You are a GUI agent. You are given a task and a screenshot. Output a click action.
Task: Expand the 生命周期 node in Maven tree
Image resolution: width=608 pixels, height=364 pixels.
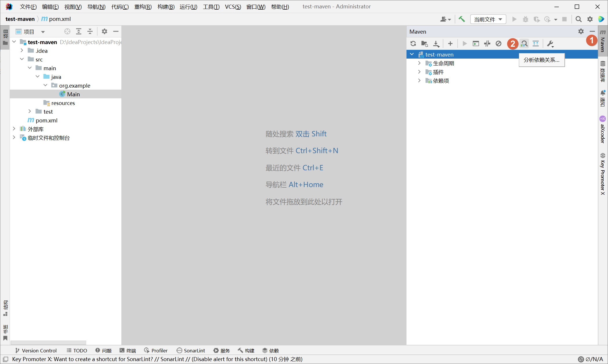(x=419, y=63)
